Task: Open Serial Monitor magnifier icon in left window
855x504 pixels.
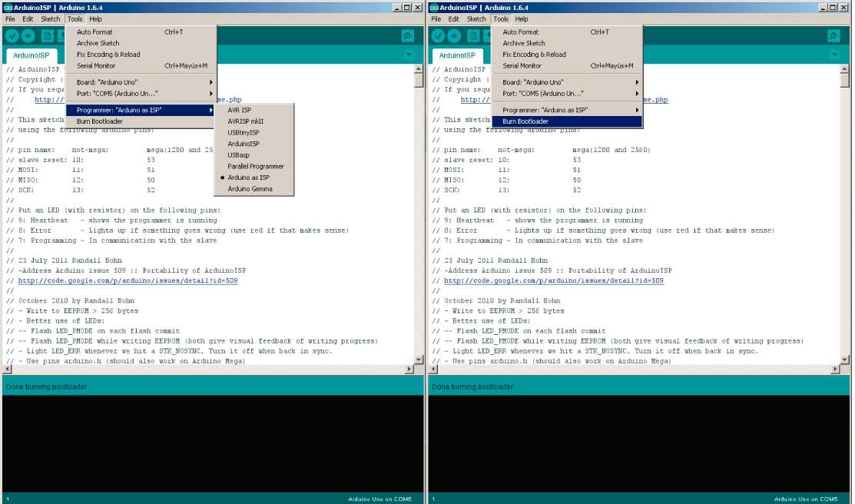Action: (407, 36)
